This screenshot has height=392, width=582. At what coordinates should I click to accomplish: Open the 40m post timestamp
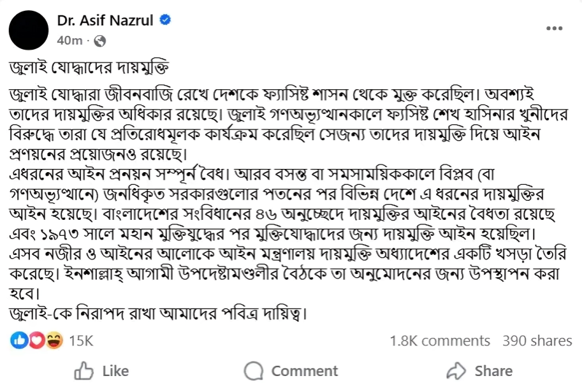(x=69, y=40)
